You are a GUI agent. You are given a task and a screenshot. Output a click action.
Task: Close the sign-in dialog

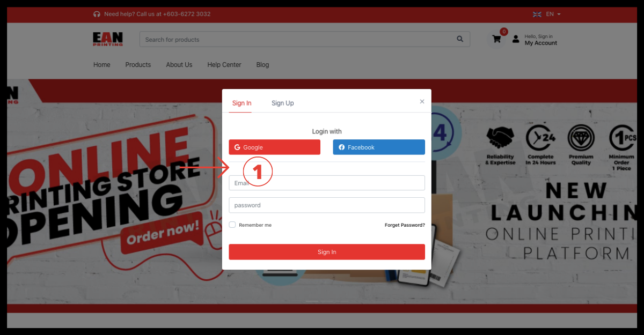pos(422,101)
